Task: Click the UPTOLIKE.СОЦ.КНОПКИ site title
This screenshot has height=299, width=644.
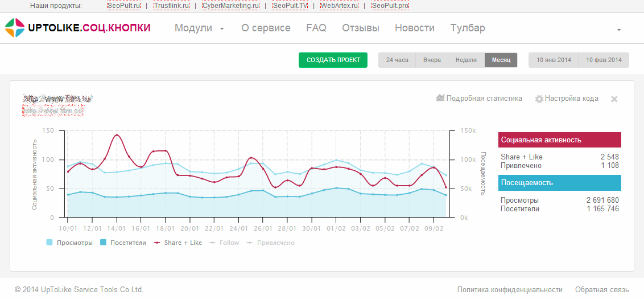Action: click(89, 28)
